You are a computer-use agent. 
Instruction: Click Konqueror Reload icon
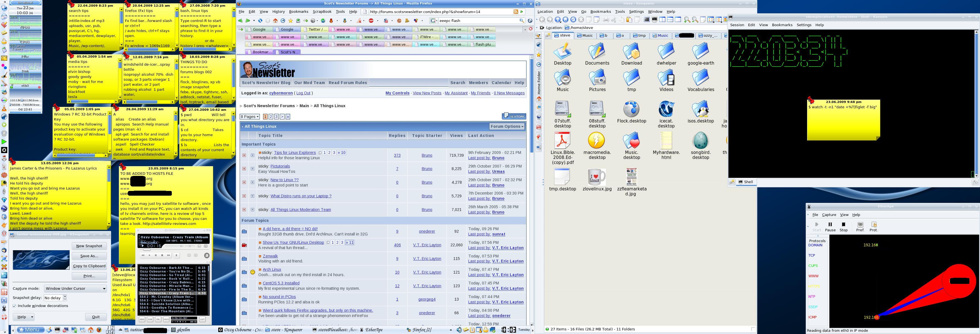[573, 19]
